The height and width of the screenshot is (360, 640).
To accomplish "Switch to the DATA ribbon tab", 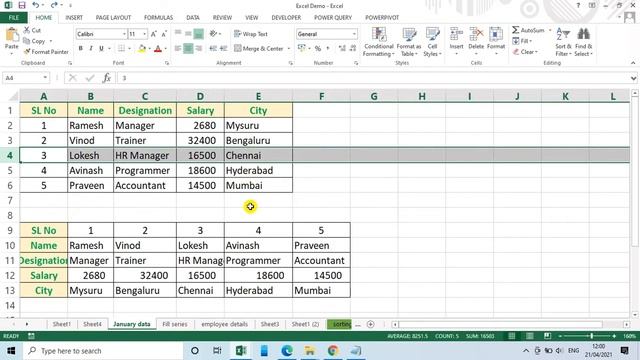I will point(193,18).
